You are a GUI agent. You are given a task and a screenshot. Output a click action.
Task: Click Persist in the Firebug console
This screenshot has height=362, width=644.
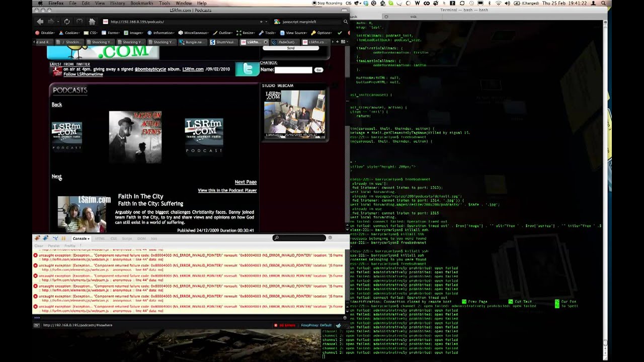coord(54,246)
